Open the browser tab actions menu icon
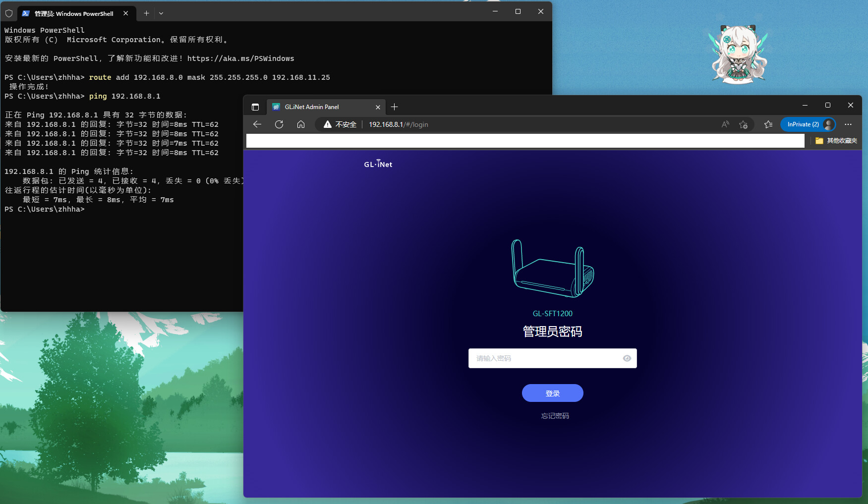This screenshot has width=868, height=504. pyautogui.click(x=255, y=107)
